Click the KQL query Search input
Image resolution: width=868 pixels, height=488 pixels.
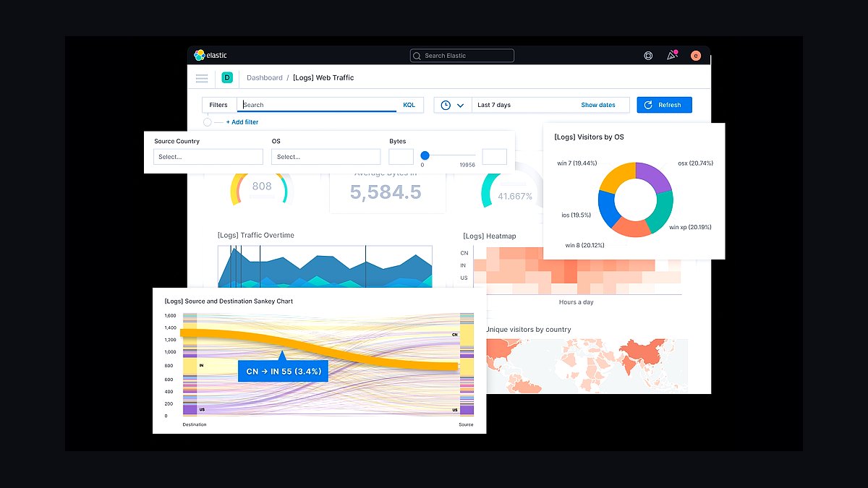coord(318,105)
